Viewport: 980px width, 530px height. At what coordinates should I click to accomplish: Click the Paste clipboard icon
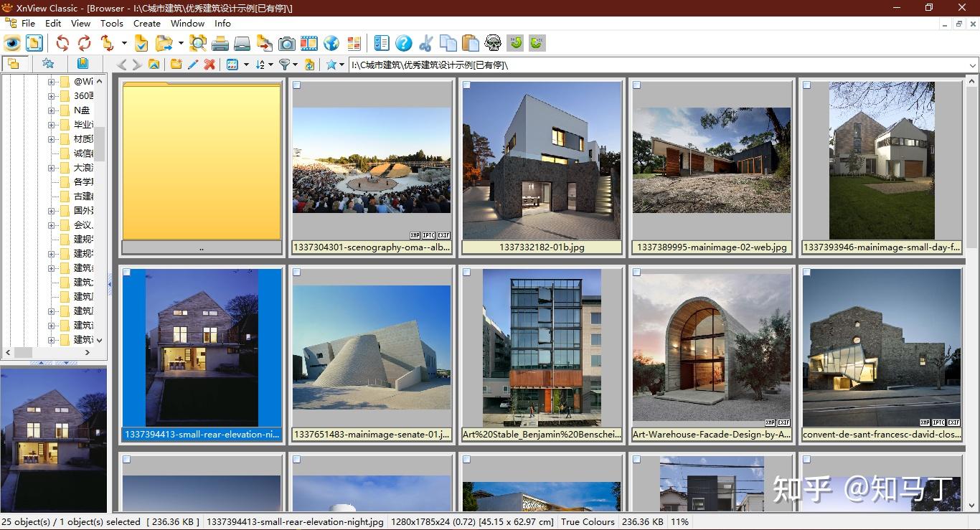(471, 43)
